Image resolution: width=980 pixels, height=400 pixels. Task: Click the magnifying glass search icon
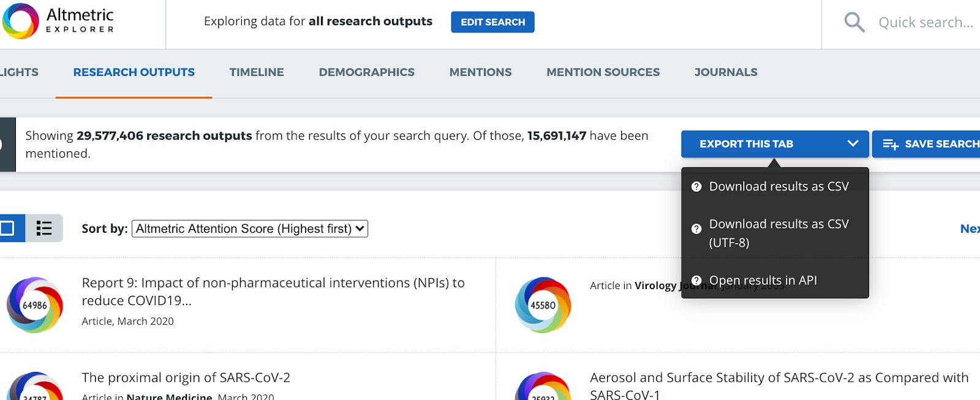pyautogui.click(x=854, y=23)
